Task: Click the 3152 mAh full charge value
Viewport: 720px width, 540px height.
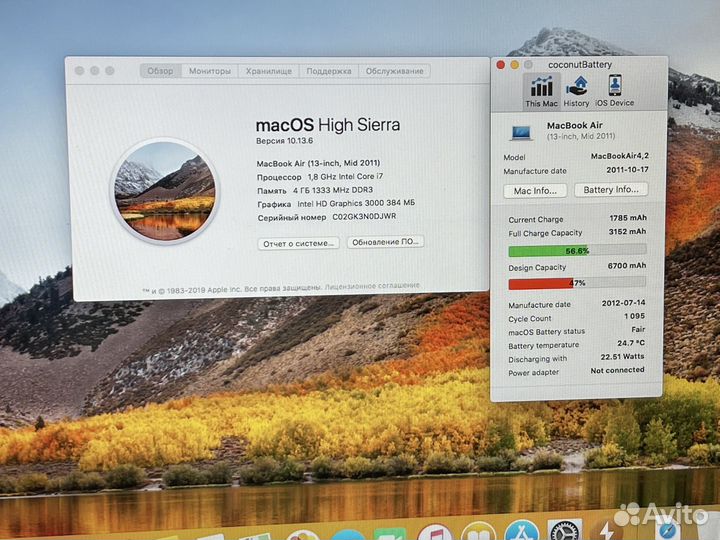Action: tap(627, 231)
